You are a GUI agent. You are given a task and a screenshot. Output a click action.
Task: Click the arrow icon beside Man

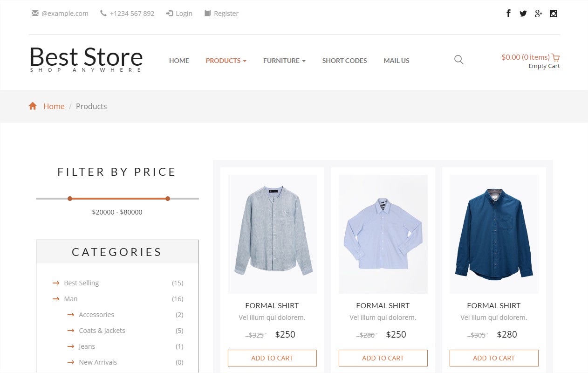click(x=56, y=299)
